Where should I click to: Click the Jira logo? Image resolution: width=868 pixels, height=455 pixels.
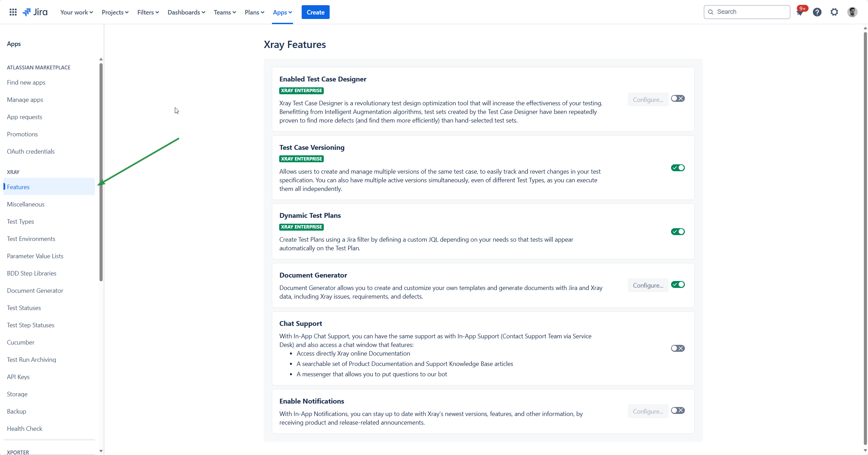coord(35,12)
